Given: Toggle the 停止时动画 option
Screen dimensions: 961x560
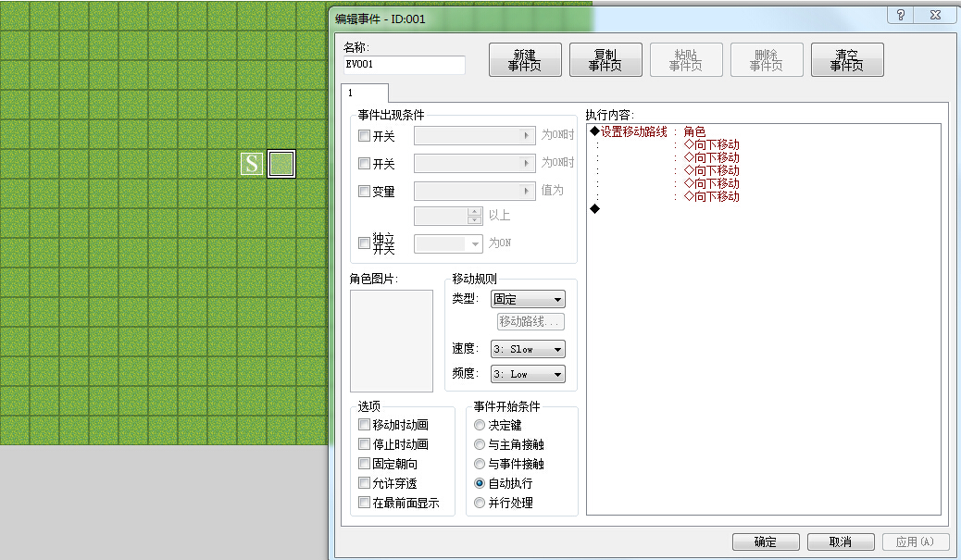Looking at the screenshot, I should pos(364,444).
